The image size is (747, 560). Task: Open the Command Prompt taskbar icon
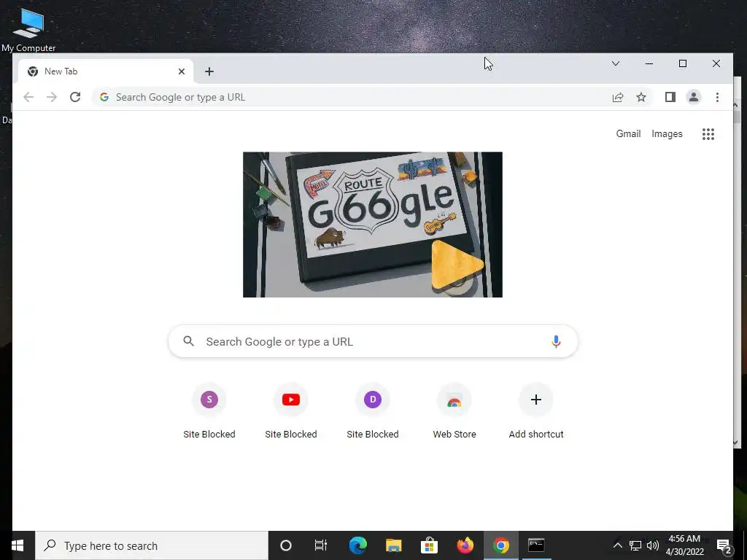(x=536, y=545)
